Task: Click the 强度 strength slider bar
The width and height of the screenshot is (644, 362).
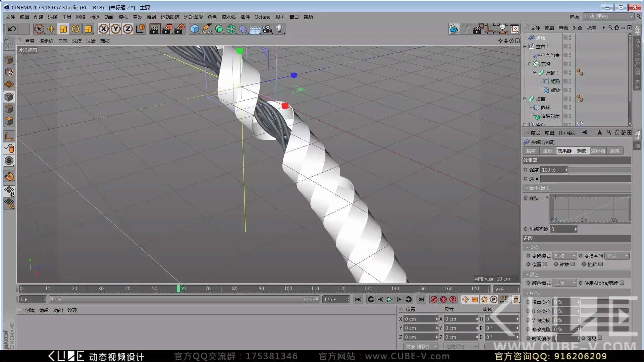Action: (x=599, y=170)
